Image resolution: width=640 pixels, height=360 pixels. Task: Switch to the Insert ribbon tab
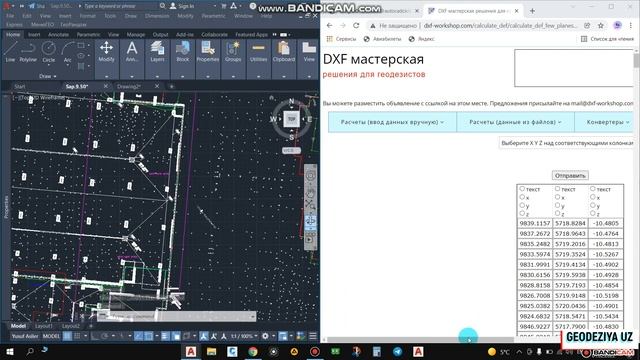(34, 35)
